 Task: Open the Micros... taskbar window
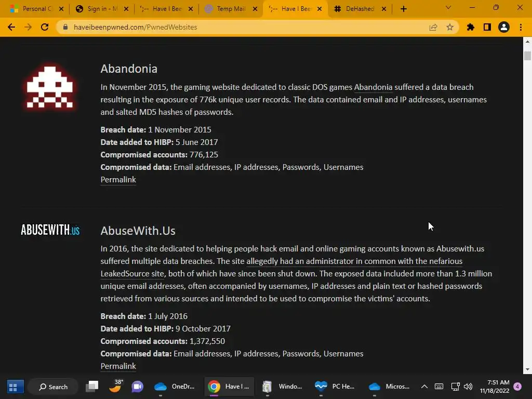[389, 387]
